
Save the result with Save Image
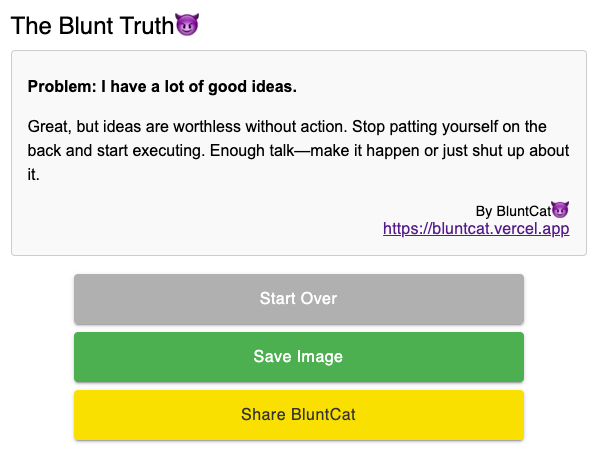click(x=299, y=357)
